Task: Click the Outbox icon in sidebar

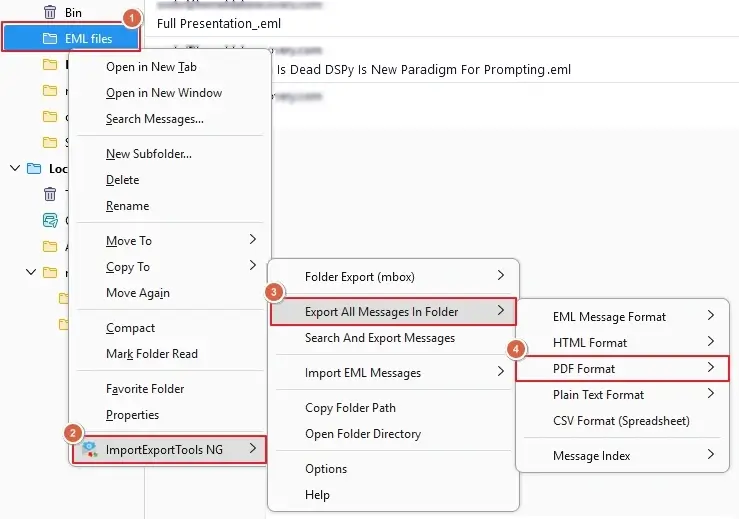Action: pos(49,220)
